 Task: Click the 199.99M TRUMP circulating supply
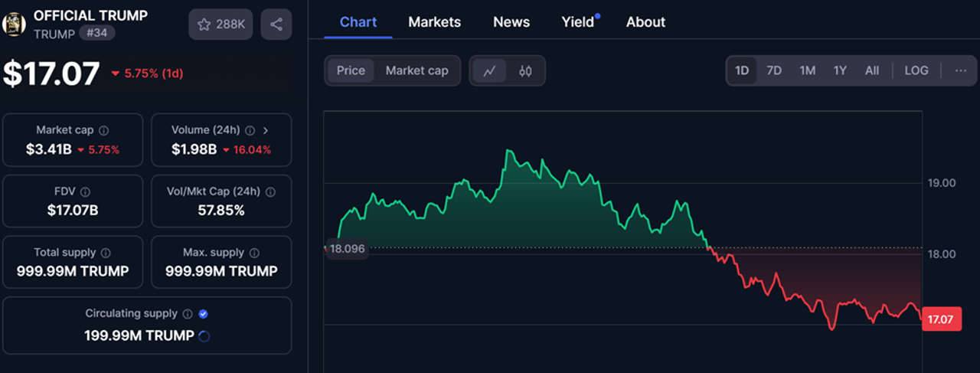tap(139, 335)
